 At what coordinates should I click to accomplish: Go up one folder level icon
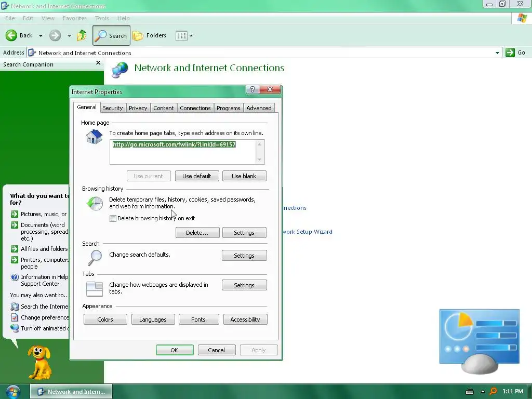pos(82,35)
